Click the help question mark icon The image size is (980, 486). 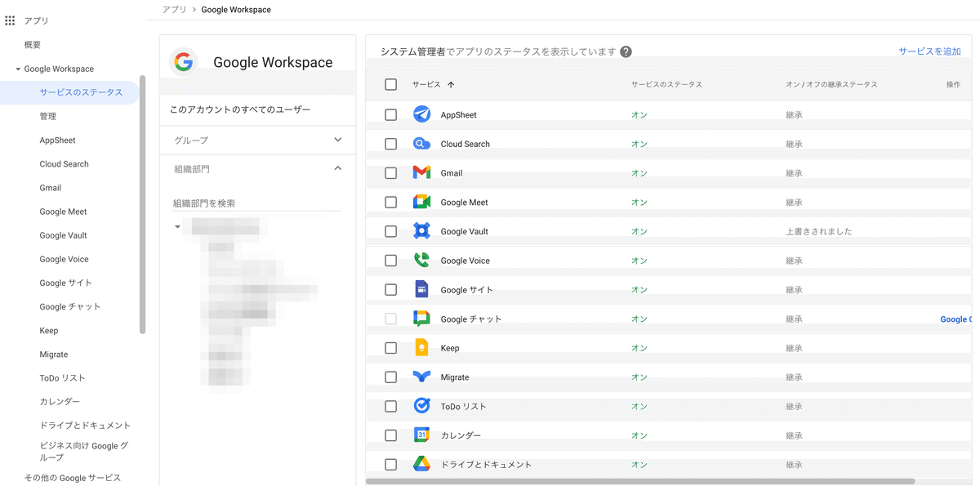(x=626, y=51)
